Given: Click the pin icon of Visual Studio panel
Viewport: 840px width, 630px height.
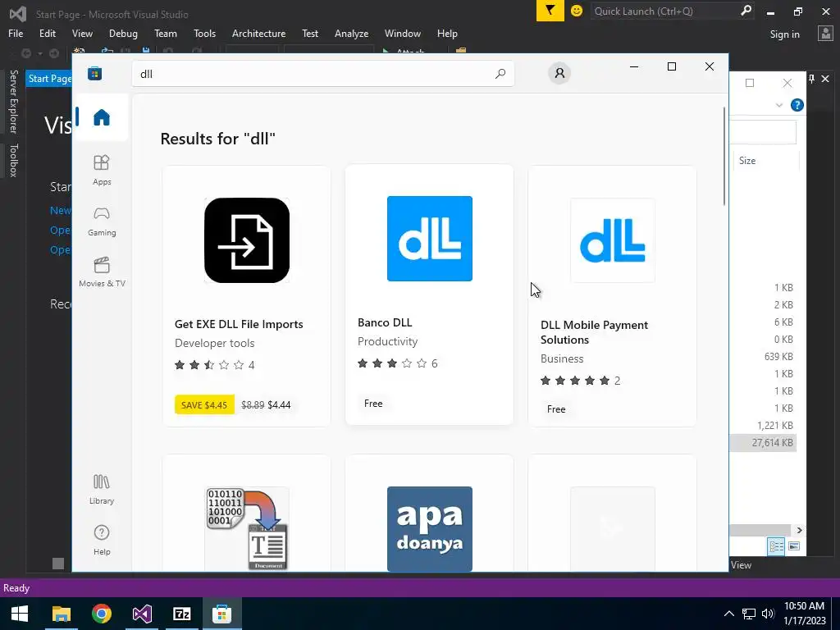Looking at the screenshot, I should tap(811, 79).
